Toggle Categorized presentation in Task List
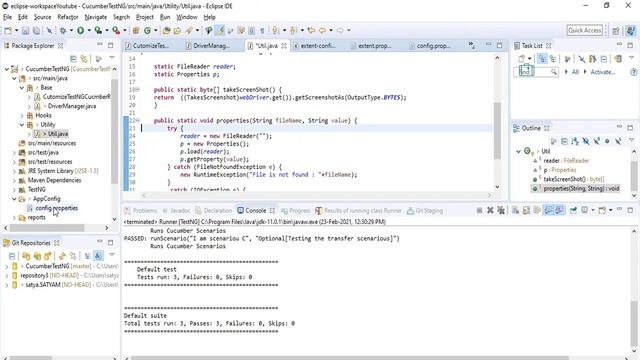The height and width of the screenshot is (360, 640). tap(542, 59)
